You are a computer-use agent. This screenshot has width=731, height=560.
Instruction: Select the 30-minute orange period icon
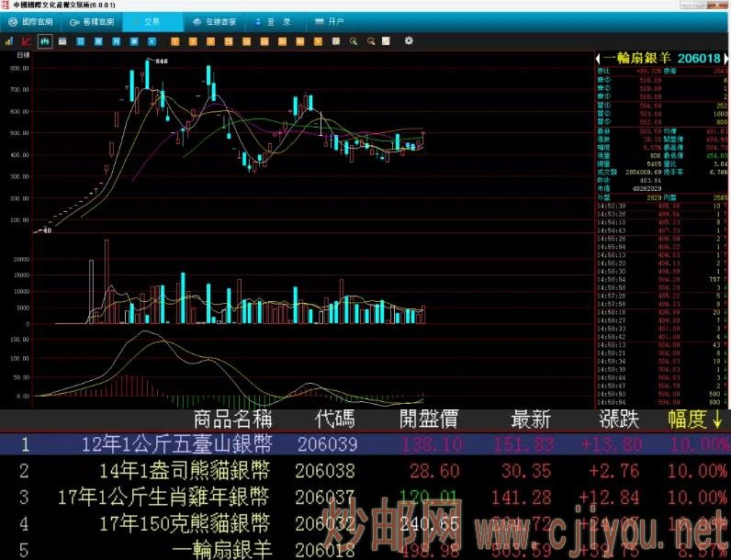tap(247, 41)
